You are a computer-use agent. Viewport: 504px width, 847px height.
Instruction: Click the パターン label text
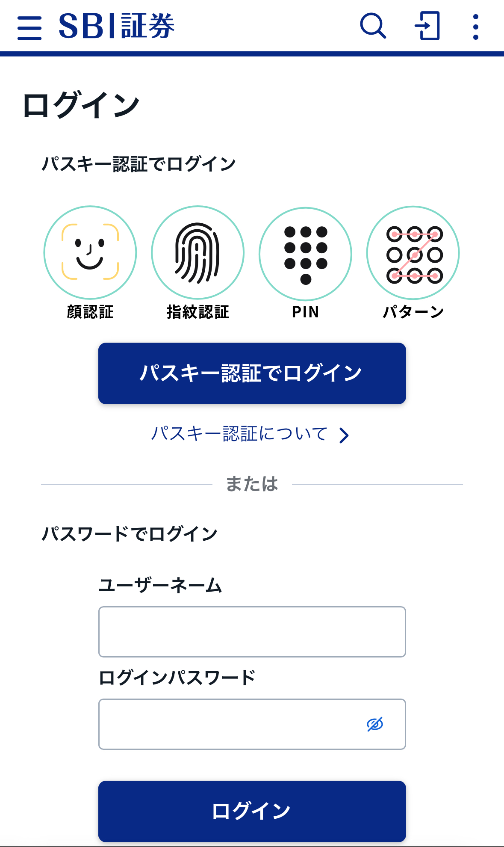pos(413,312)
